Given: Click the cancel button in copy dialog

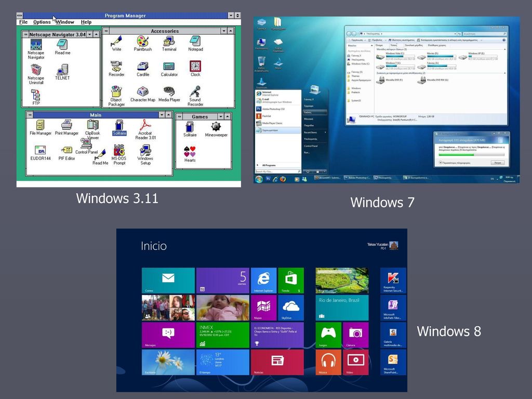Looking at the screenshot, I should pyautogui.click(x=498, y=163).
